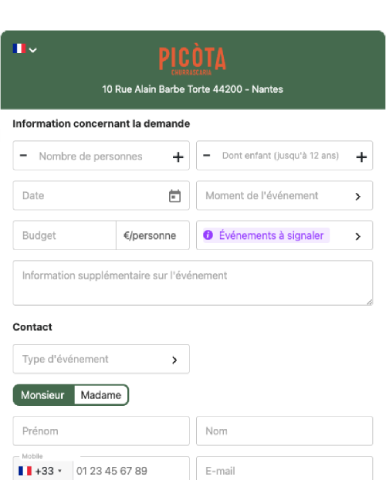Screen dimensions: 386x480
Task: Increase the Nombre de personnes count
Action: click(178, 157)
